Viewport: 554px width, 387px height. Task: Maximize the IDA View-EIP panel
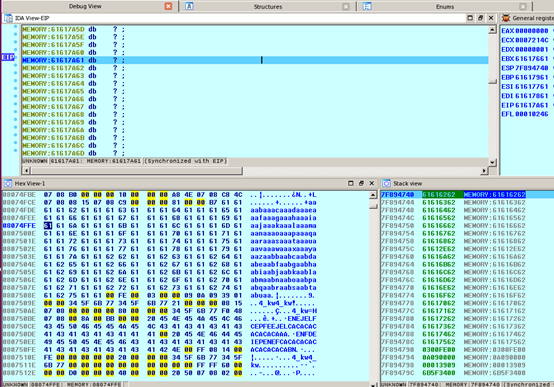click(x=470, y=18)
